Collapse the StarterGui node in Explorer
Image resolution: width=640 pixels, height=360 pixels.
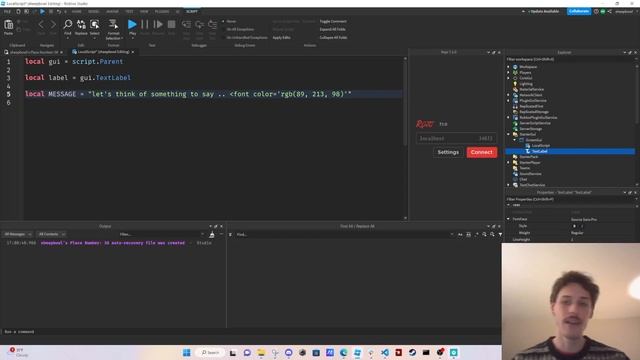[x=509, y=134]
